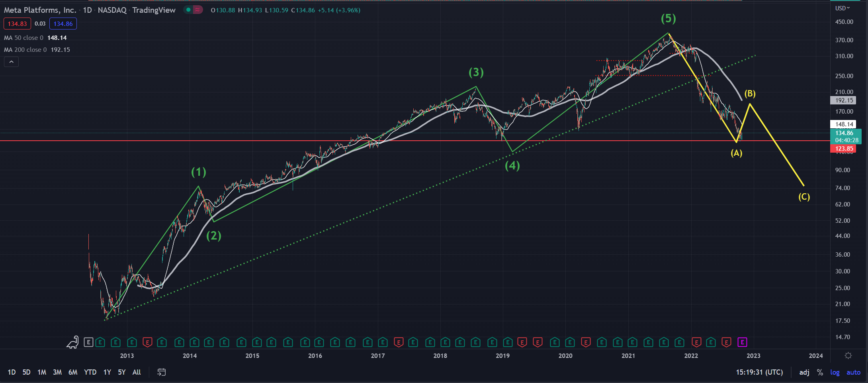
Task: Toggle the log scale option
Action: pos(835,372)
